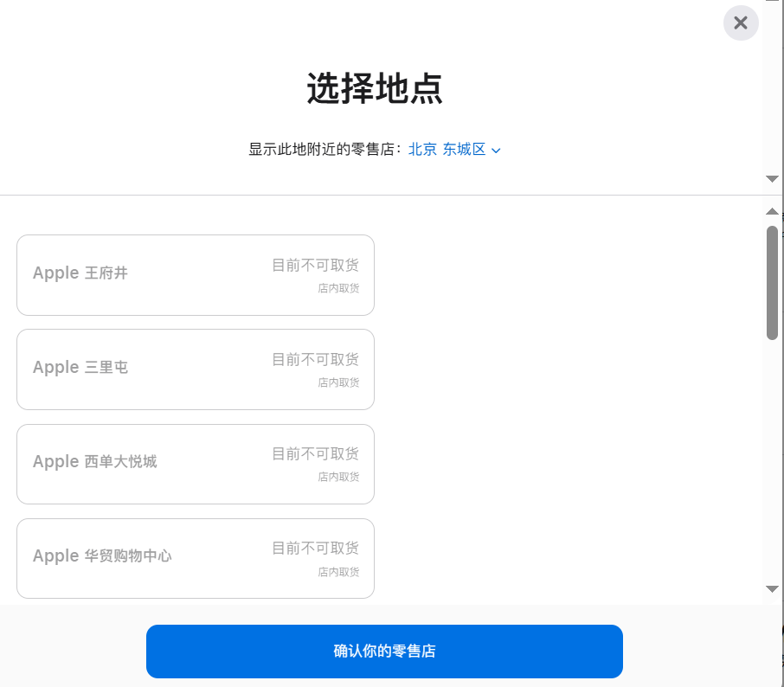Select Apple 华贸购物中心 store card

pyautogui.click(x=195, y=558)
